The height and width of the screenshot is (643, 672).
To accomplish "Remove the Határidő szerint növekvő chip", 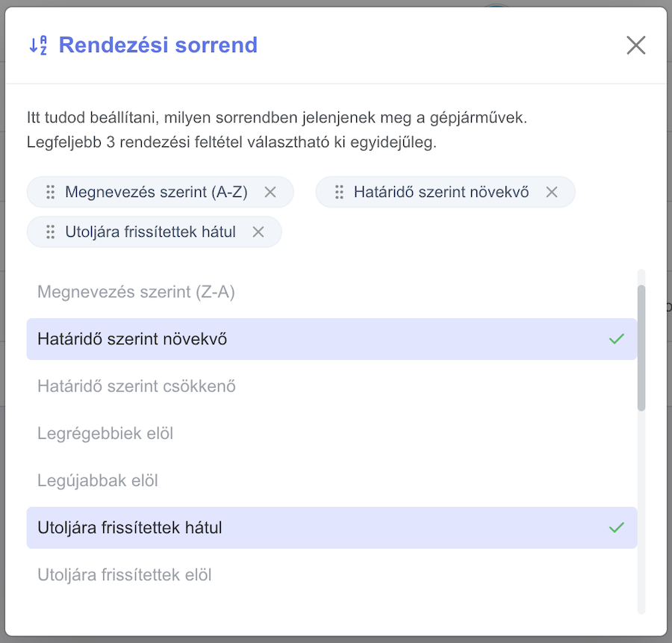I will (x=552, y=192).
